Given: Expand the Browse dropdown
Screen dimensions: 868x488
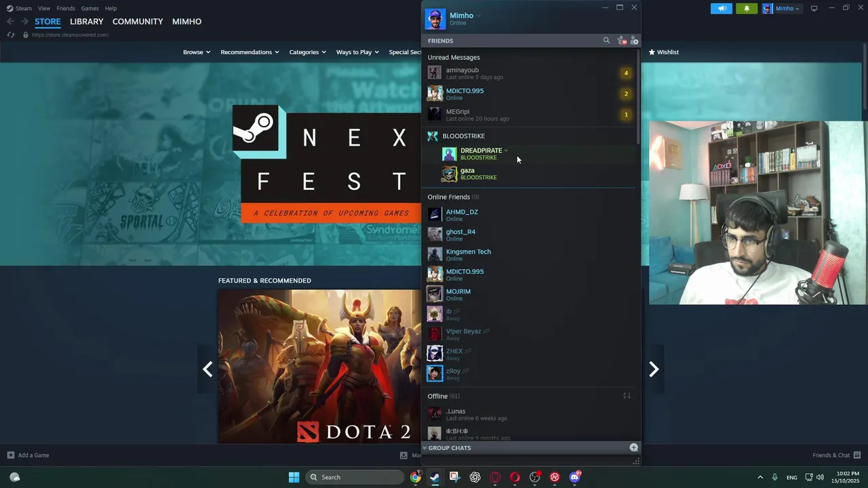Looking at the screenshot, I should pyautogui.click(x=197, y=52).
